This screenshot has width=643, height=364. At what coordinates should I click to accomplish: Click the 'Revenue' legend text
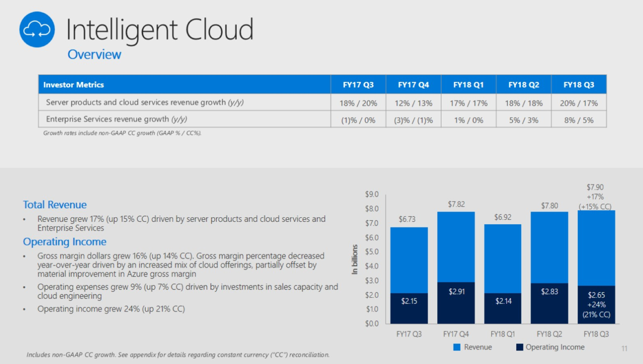478,347
